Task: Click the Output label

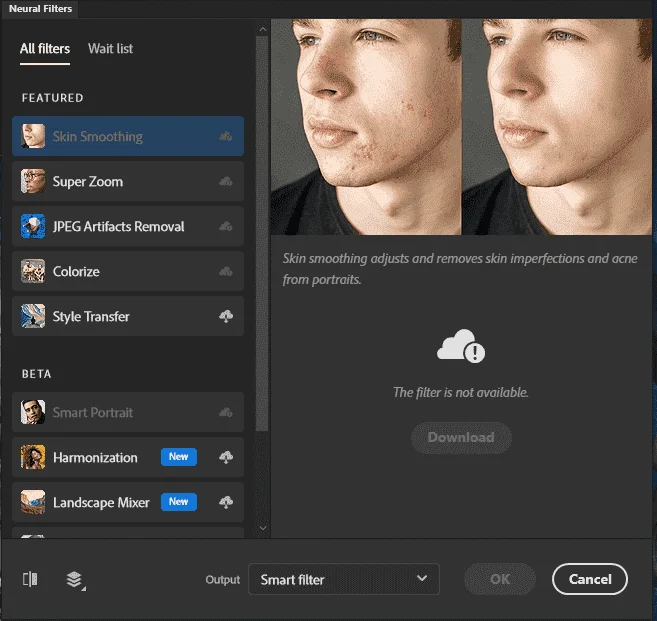Action: (x=222, y=580)
